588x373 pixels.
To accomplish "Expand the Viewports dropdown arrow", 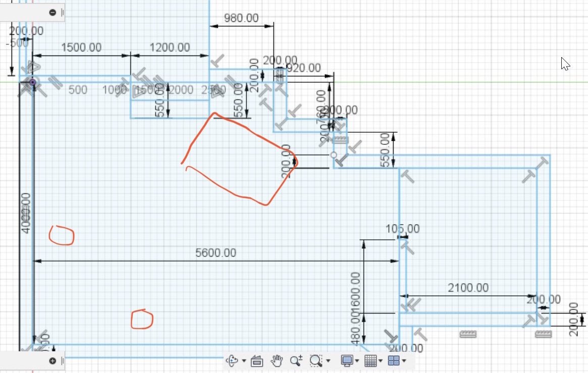I will (x=404, y=361).
